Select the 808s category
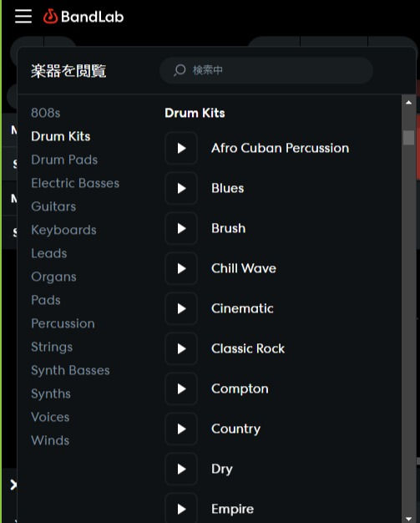The width and height of the screenshot is (420, 523). coord(46,113)
